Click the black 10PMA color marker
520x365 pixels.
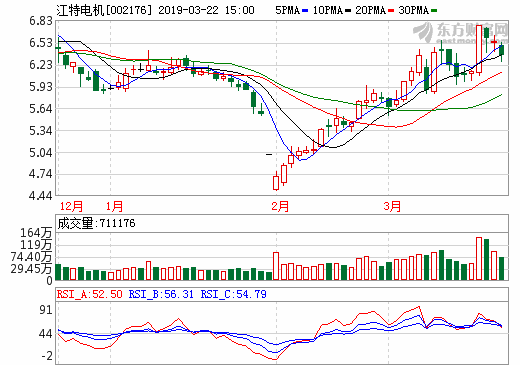(x=348, y=11)
